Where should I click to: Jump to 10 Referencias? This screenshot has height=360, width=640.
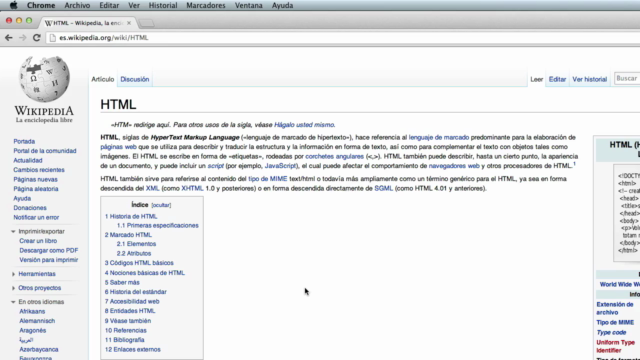126,330
